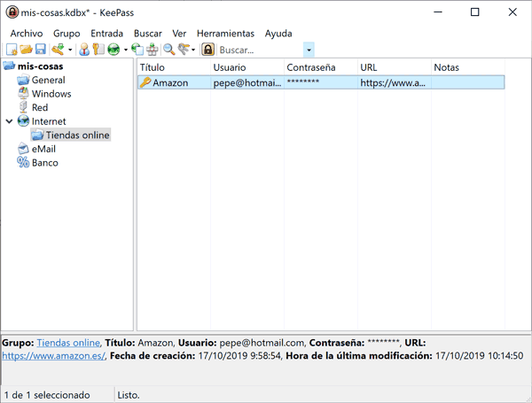The image size is (532, 403).
Task: Maximize the KeePass window
Action: tap(475, 12)
